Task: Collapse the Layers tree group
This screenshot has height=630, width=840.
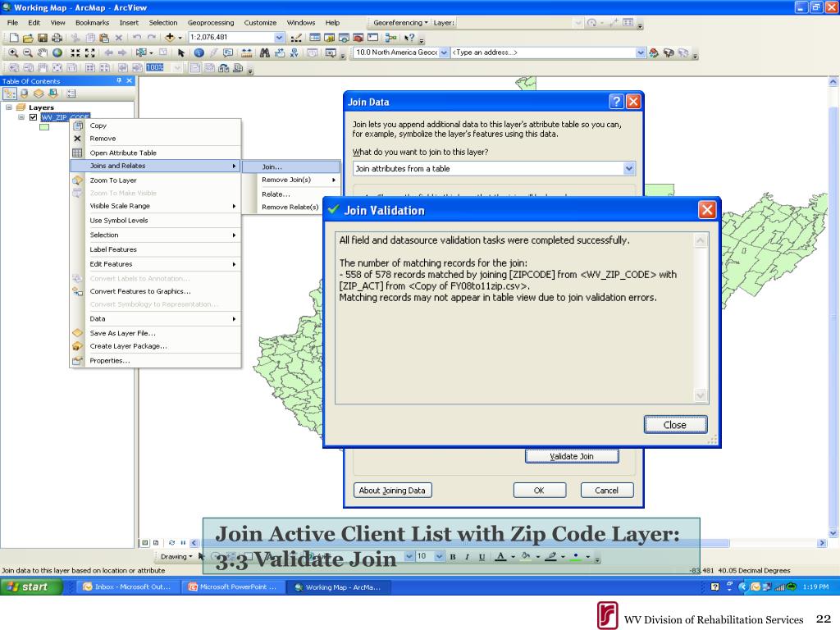Action: click(x=9, y=107)
